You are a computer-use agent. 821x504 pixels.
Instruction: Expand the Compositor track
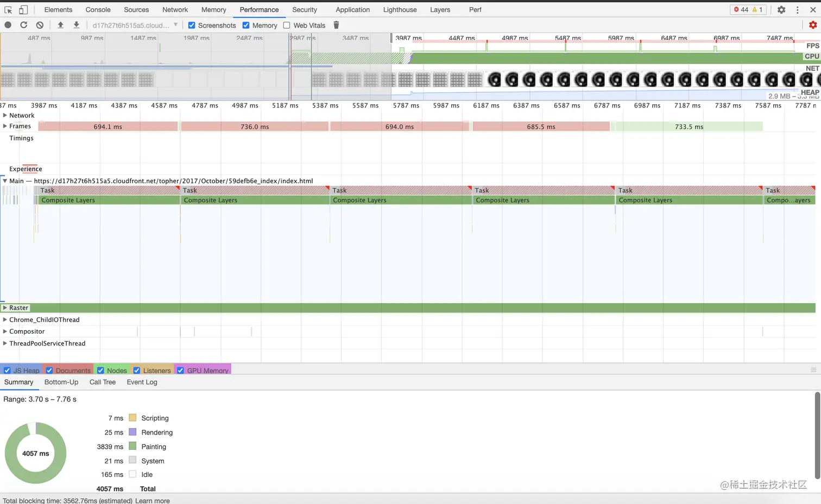coord(5,331)
